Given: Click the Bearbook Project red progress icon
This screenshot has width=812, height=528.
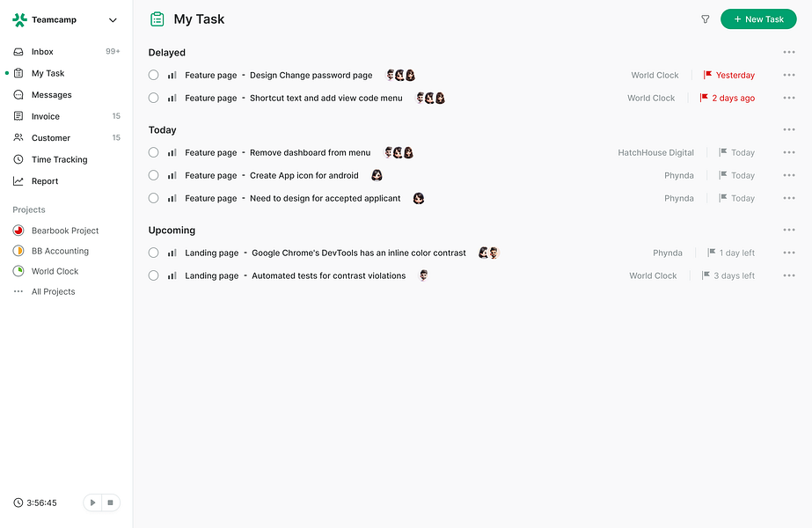Looking at the screenshot, I should 18,231.
